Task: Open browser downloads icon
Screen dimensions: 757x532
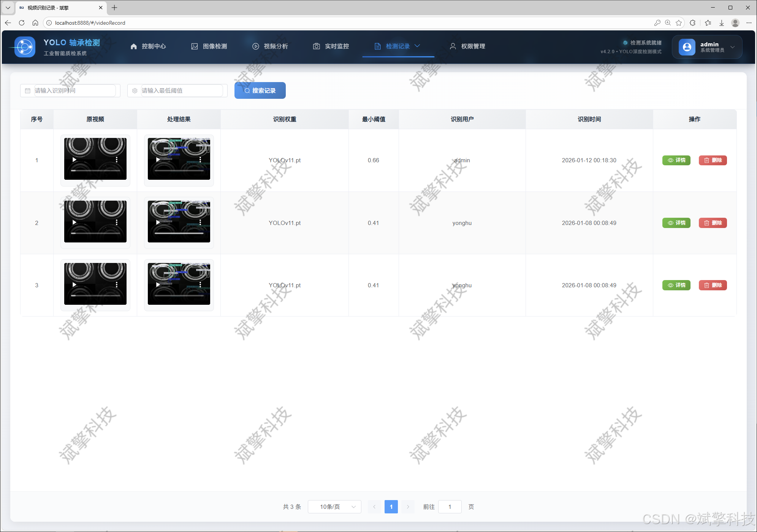Action: pos(721,23)
